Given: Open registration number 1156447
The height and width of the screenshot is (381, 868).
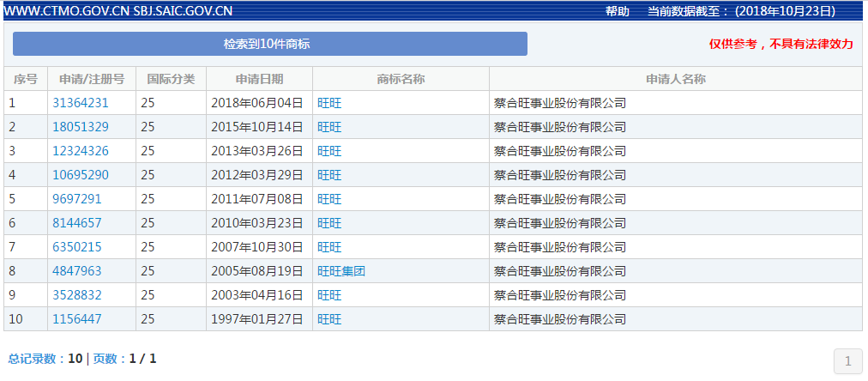Looking at the screenshot, I should coord(77,319).
